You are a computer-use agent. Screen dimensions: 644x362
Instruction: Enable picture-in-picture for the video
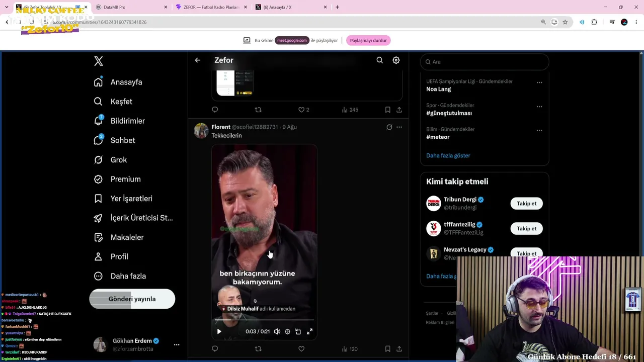click(298, 332)
